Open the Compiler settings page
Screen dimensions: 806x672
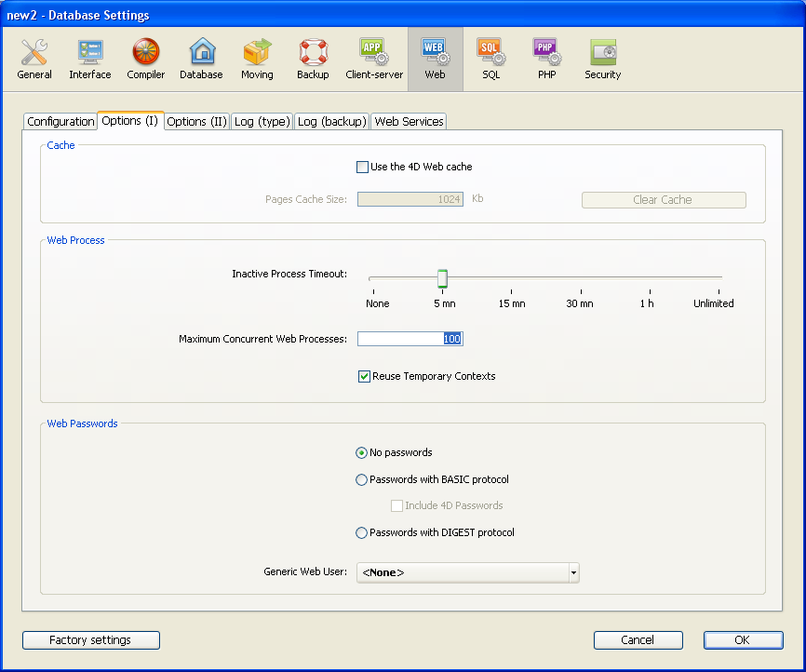tap(146, 59)
